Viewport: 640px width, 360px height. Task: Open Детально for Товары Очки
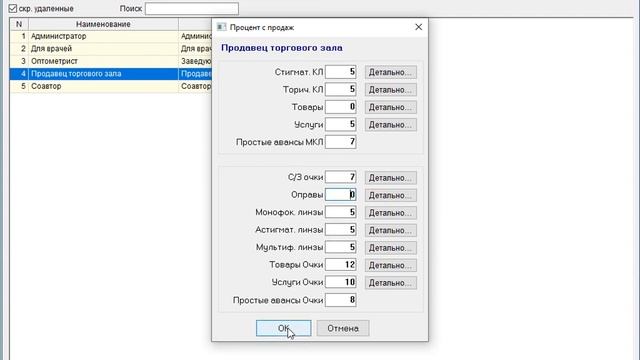pyautogui.click(x=391, y=266)
